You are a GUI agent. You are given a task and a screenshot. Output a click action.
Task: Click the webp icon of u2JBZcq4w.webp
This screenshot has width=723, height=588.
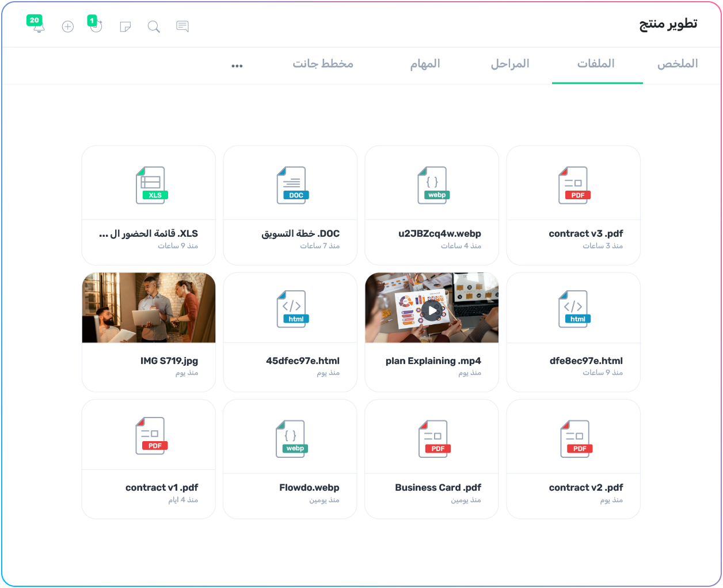[x=433, y=185]
